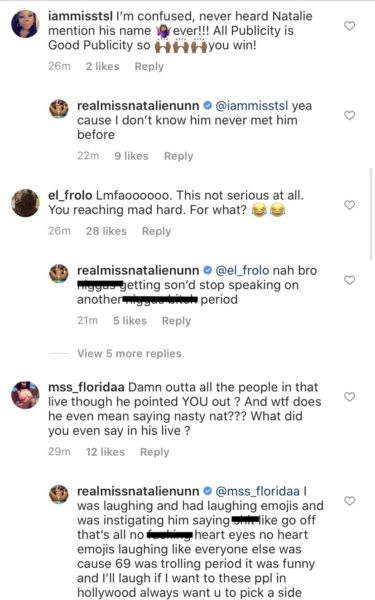
Task: Expand View 5 more replies
Action: pyautogui.click(x=129, y=353)
